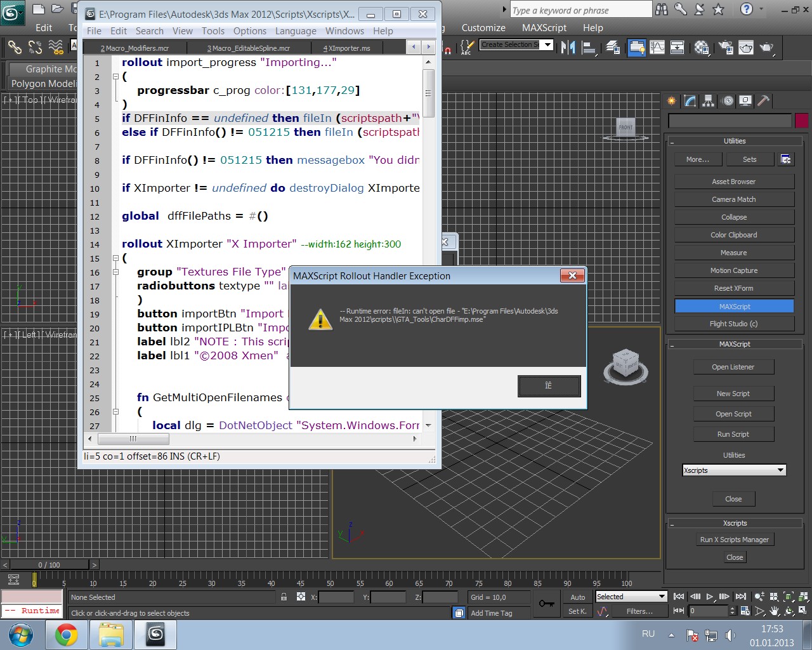The height and width of the screenshot is (650, 812).
Task: Click the star Favorites icon
Action: (718, 9)
